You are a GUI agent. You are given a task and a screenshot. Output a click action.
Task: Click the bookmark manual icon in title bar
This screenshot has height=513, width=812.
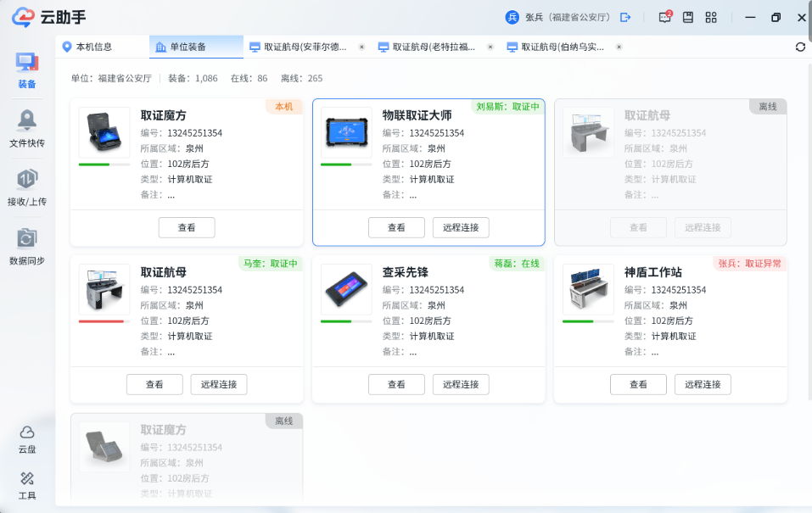[688, 17]
